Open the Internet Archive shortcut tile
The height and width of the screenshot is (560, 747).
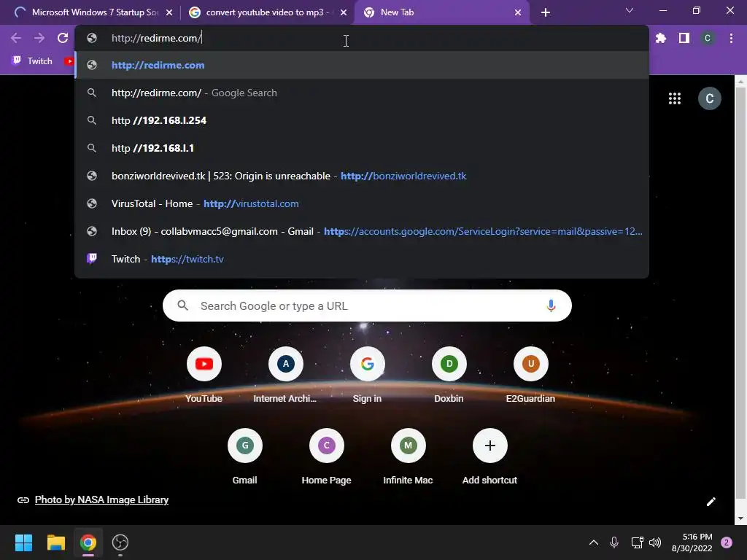pos(285,375)
